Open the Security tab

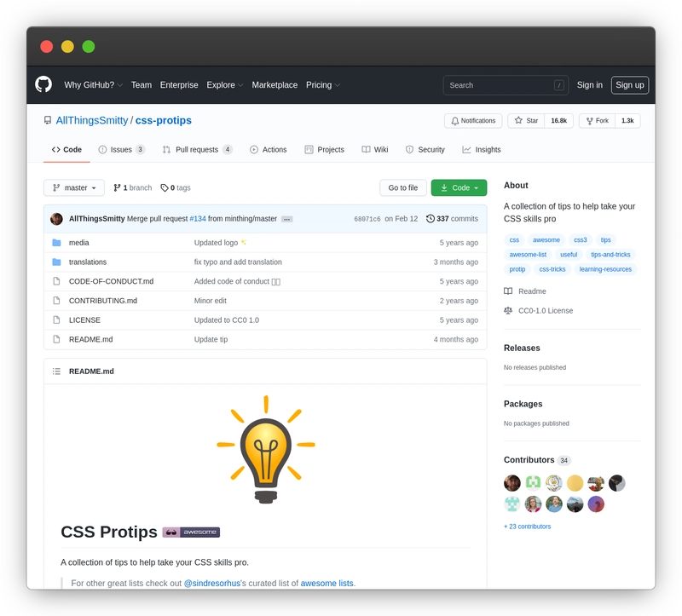(x=425, y=150)
